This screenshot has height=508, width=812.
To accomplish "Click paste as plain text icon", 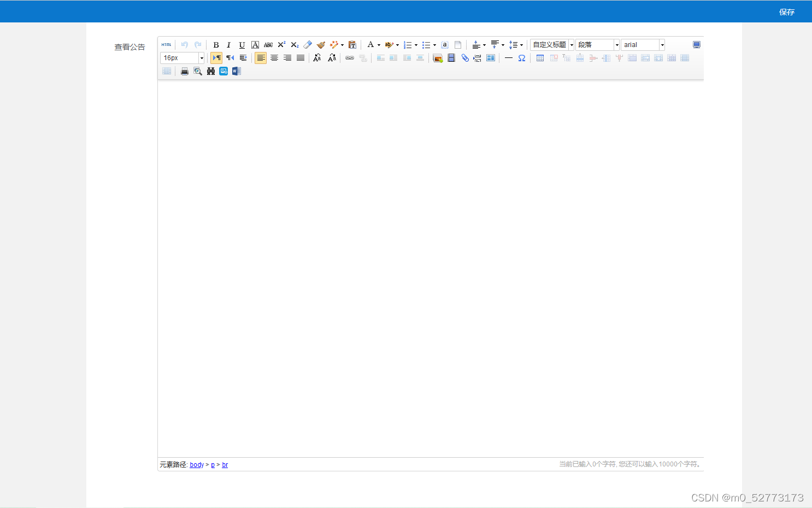I will (x=352, y=45).
